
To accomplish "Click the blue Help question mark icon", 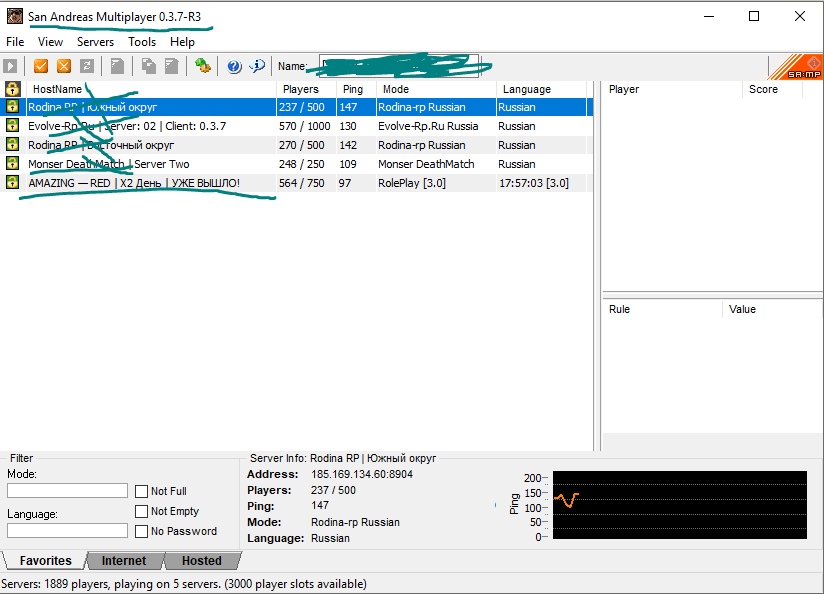I will click(x=234, y=66).
